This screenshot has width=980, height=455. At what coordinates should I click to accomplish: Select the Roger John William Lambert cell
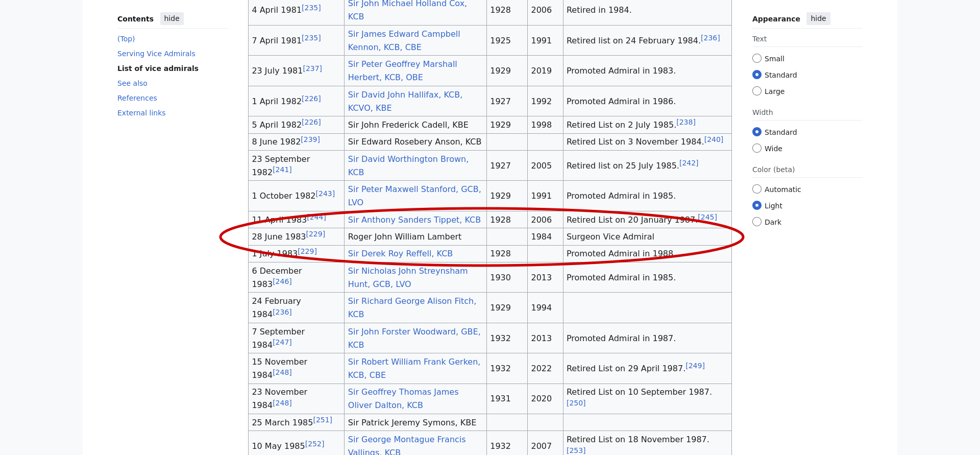pyautogui.click(x=404, y=237)
